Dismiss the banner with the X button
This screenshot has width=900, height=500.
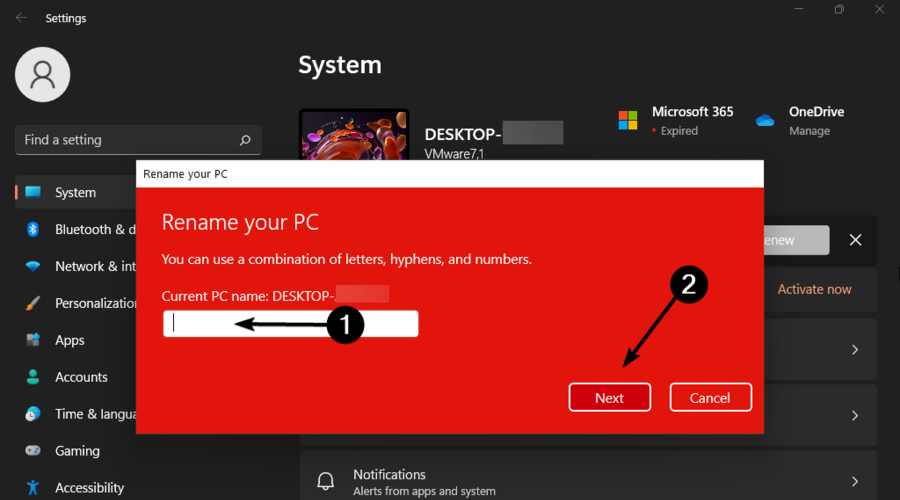tap(855, 240)
